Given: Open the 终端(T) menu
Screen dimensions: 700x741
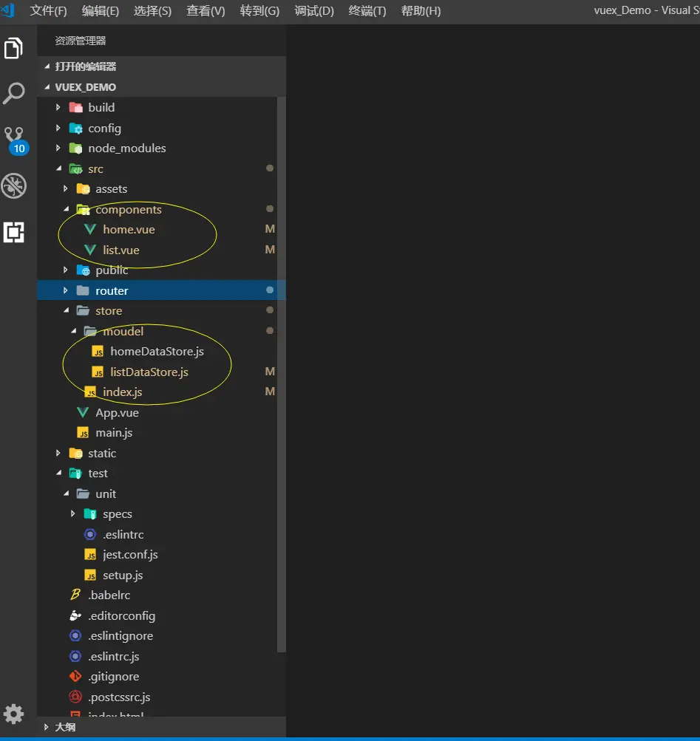Looking at the screenshot, I should point(367,11).
